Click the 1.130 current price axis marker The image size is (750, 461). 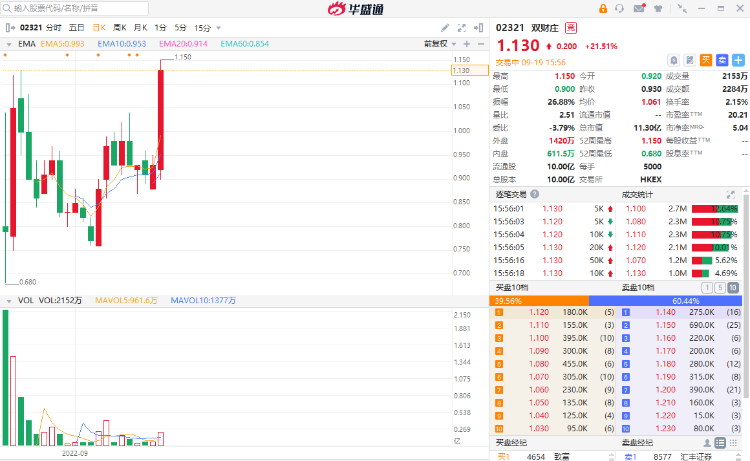click(x=470, y=70)
